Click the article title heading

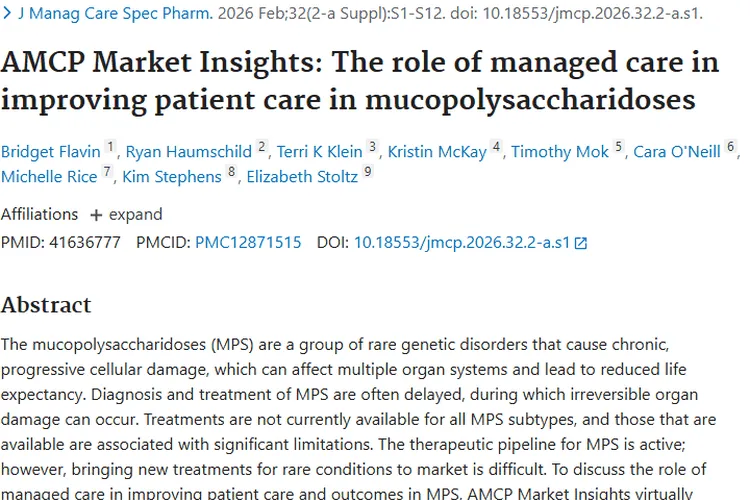click(360, 81)
